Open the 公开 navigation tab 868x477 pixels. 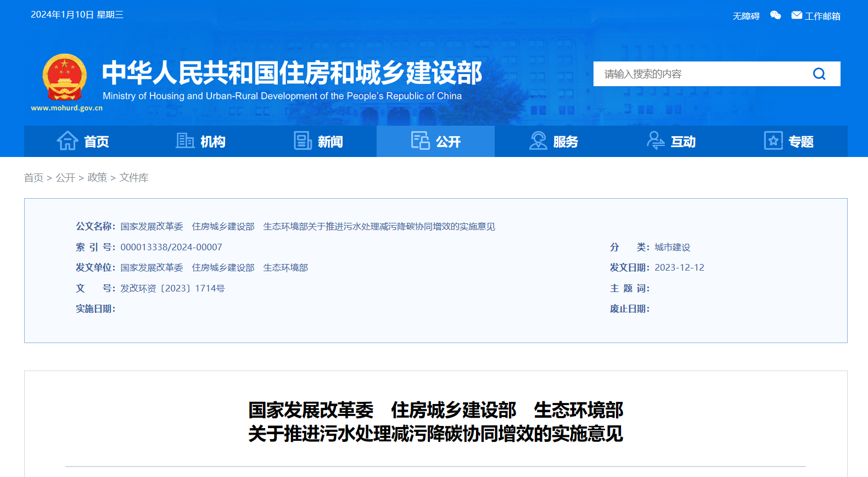[447, 142]
